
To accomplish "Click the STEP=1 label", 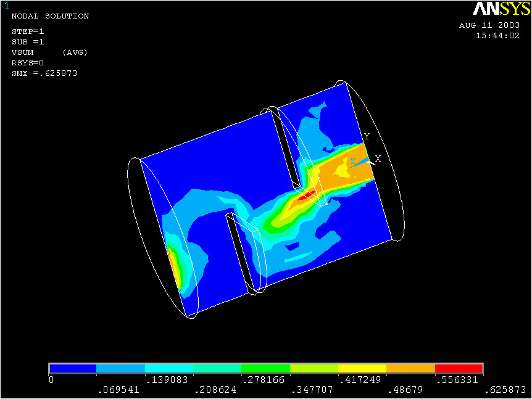I will pyautogui.click(x=28, y=31).
